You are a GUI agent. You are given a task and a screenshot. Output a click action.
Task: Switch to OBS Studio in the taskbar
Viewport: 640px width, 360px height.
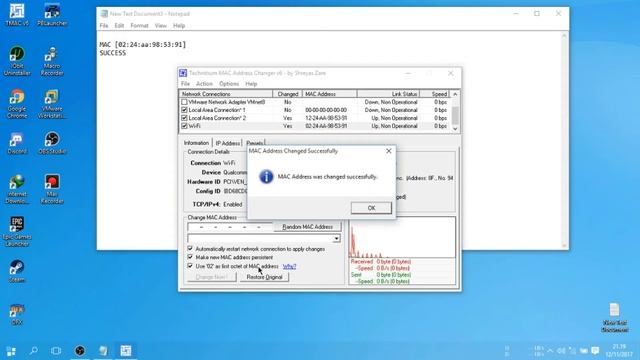tap(80, 351)
